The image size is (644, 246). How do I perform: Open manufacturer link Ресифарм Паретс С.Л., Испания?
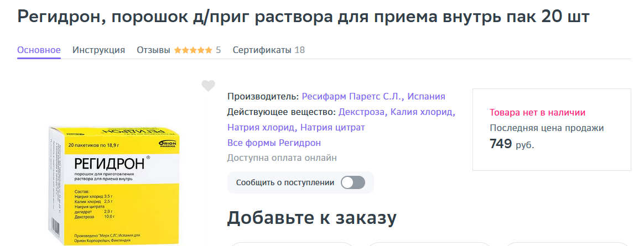point(373,96)
